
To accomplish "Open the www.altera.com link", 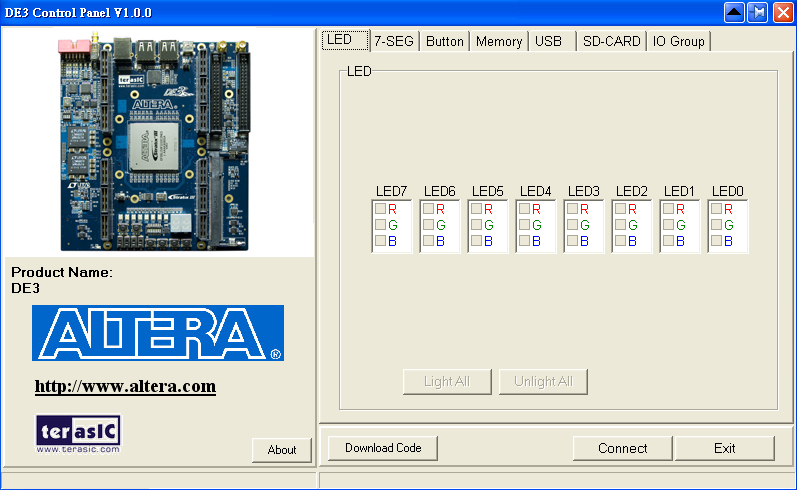I will (x=125, y=386).
